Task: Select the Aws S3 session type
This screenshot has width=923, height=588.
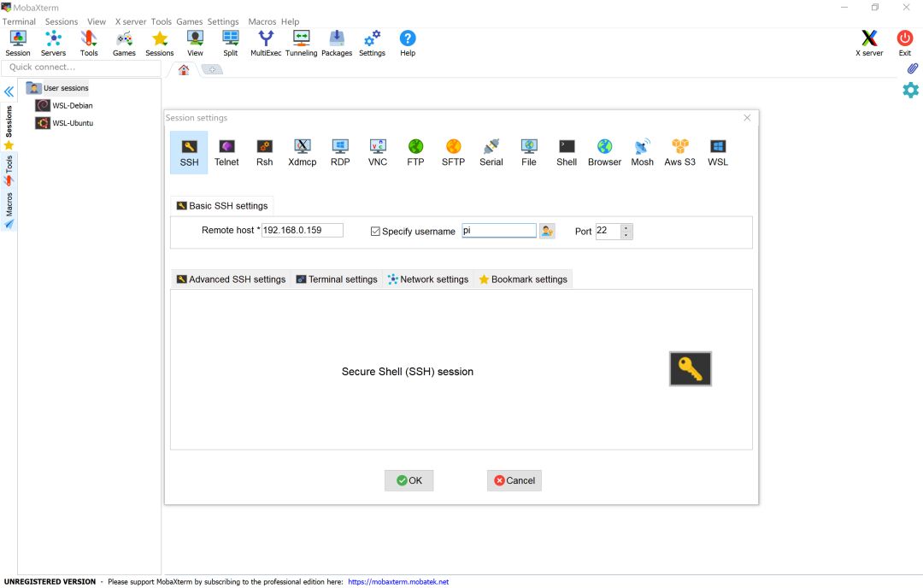Action: tap(680, 152)
